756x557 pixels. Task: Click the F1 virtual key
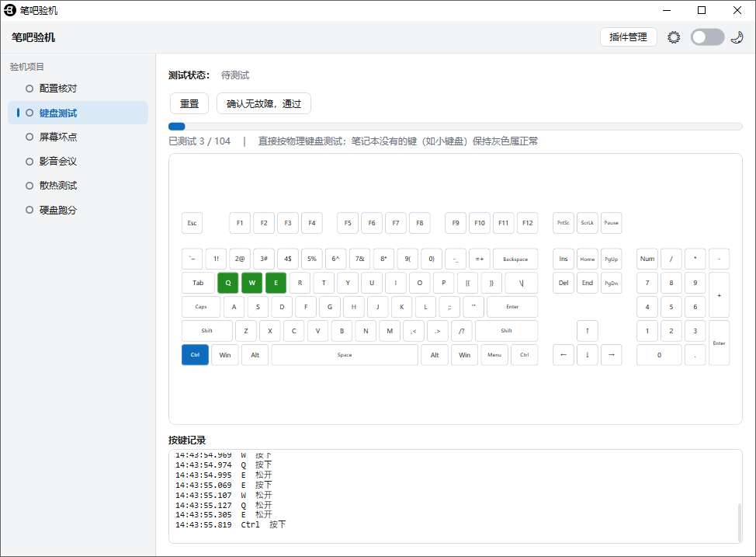(x=240, y=223)
